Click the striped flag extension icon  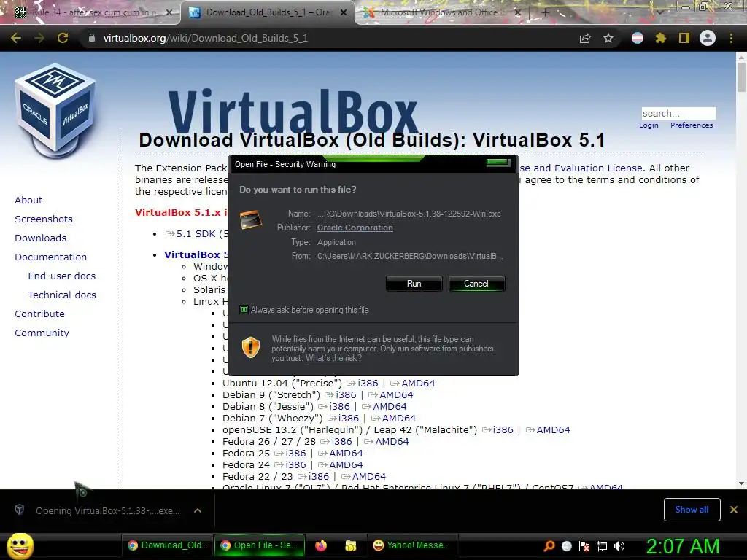[638, 38]
